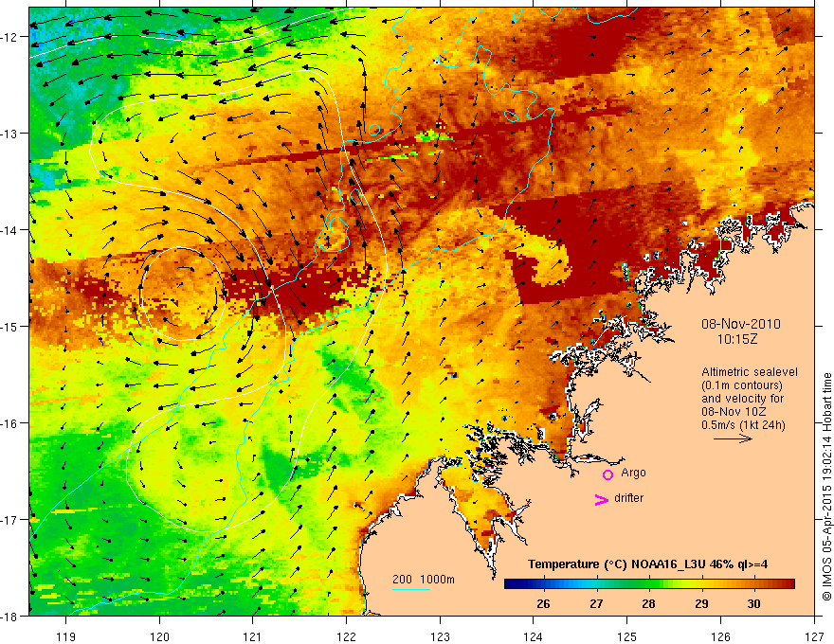Click the '29' colorbar tick label
Image resolution: width=834 pixels, height=644 pixels.
[x=701, y=603]
